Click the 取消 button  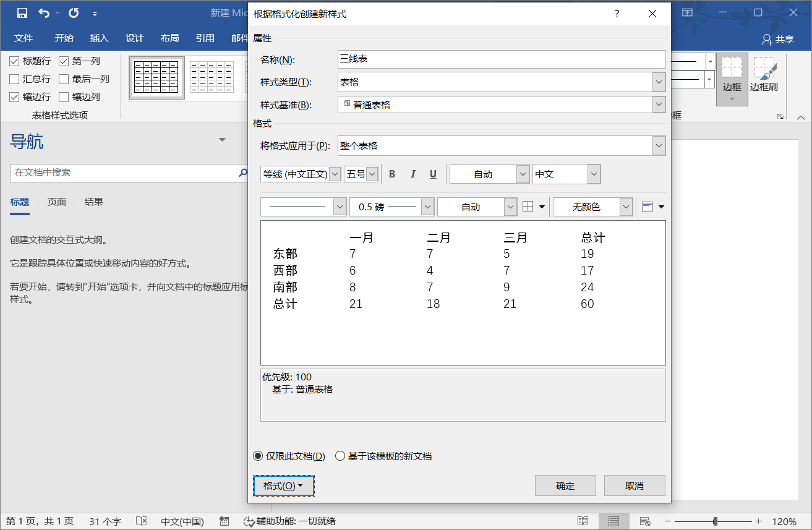[635, 485]
